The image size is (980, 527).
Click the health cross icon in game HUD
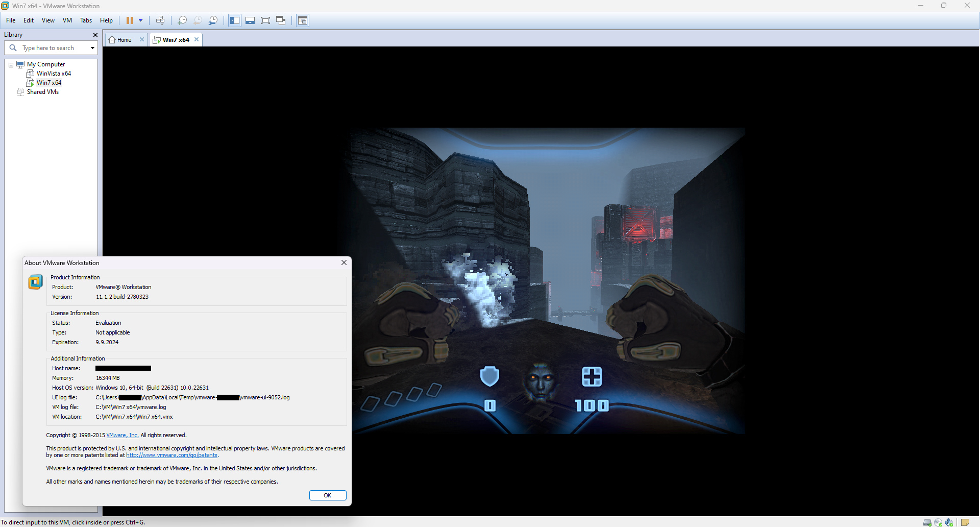pyautogui.click(x=592, y=377)
